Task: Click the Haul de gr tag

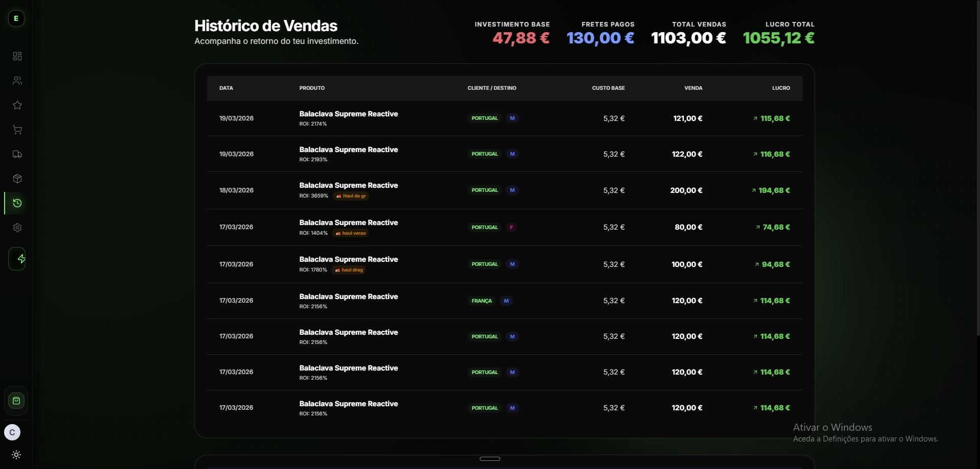Action: coord(351,196)
